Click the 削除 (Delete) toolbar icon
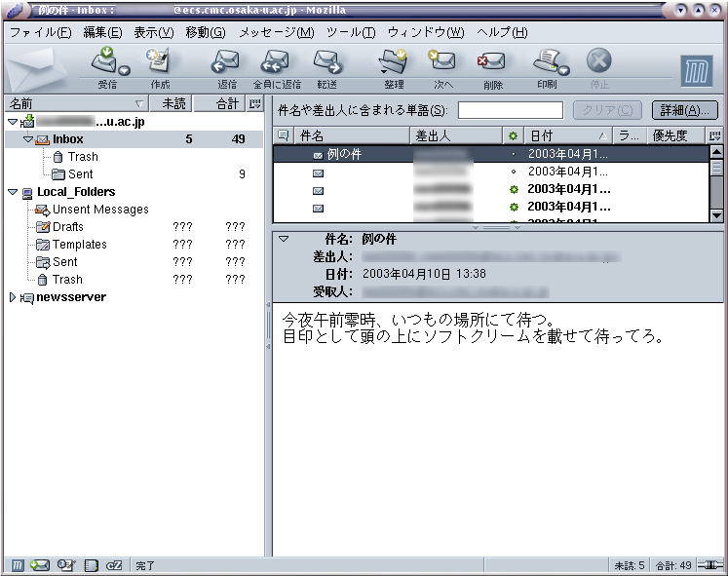 [492, 62]
